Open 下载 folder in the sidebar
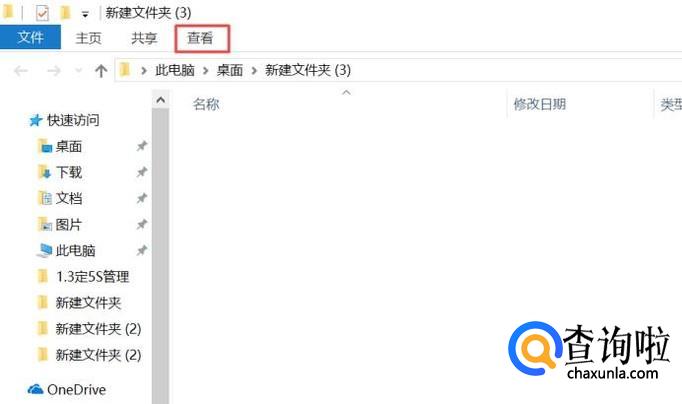This screenshot has height=404, width=682. [x=69, y=172]
